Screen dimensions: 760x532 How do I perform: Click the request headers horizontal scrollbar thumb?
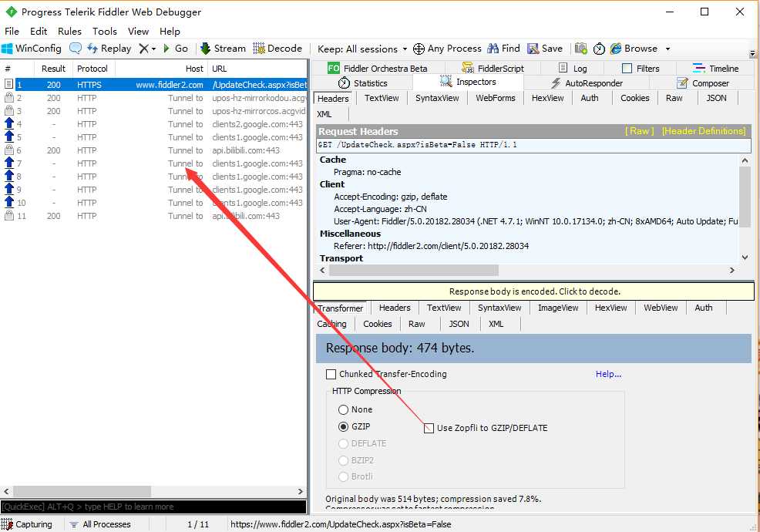[x=413, y=270]
